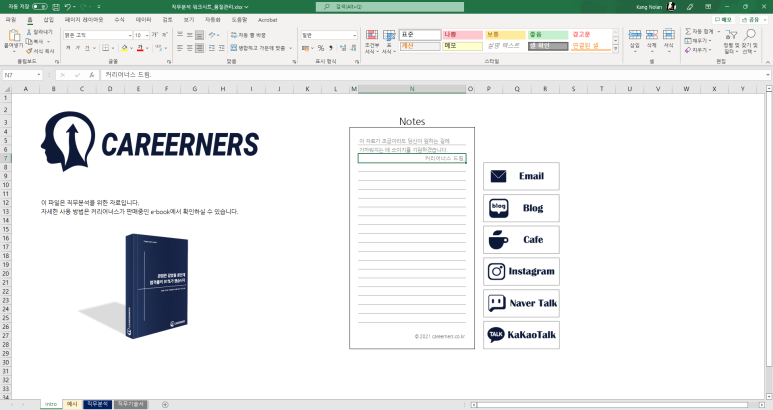Viewport: 773px width, 410px height.
Task: Apply the green Good (좋음) cell style
Action: 548,34
